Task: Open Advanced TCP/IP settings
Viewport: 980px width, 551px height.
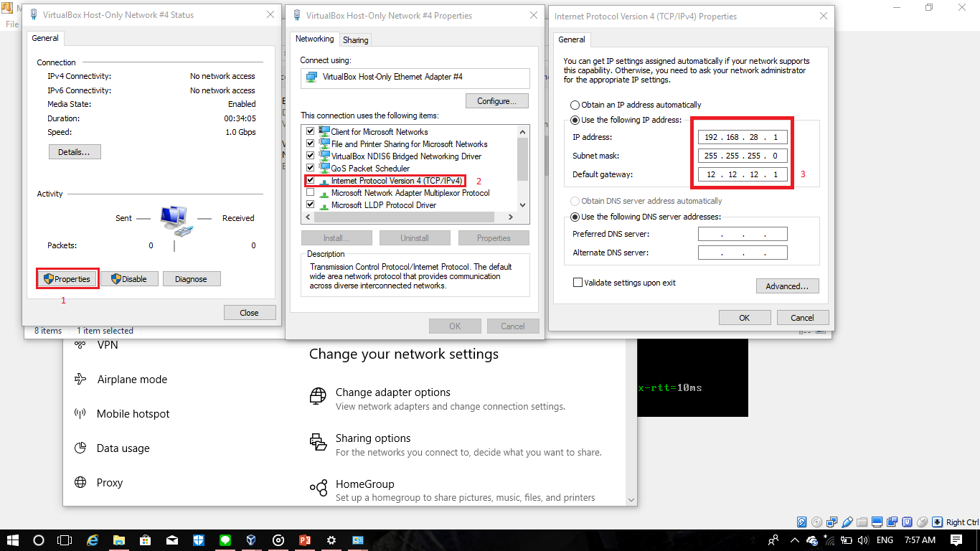Action: pyautogui.click(x=787, y=286)
